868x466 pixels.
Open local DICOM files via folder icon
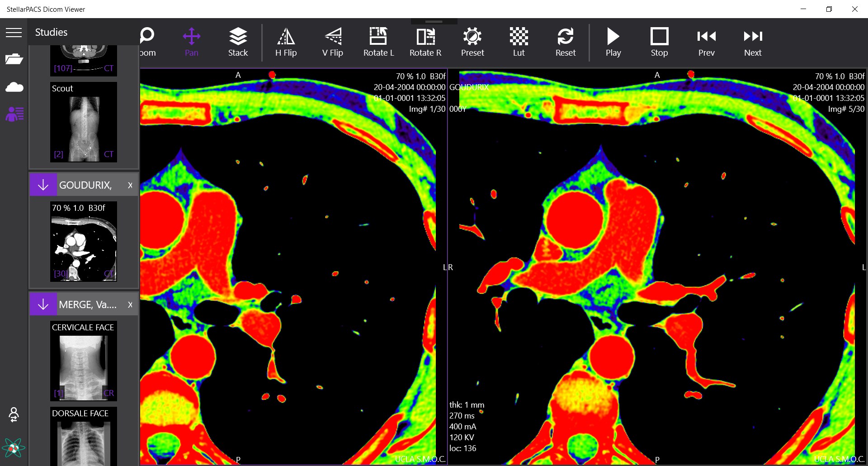[14, 59]
